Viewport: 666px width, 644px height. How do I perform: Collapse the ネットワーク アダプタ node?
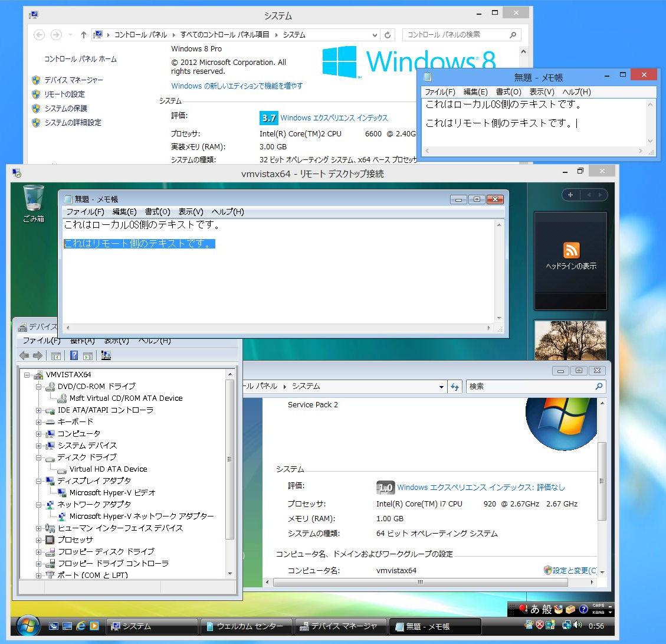(x=39, y=505)
